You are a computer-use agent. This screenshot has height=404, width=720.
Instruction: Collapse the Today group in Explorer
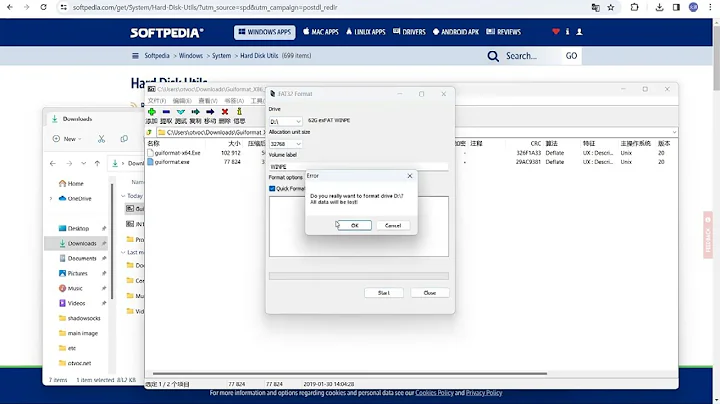pos(123,196)
